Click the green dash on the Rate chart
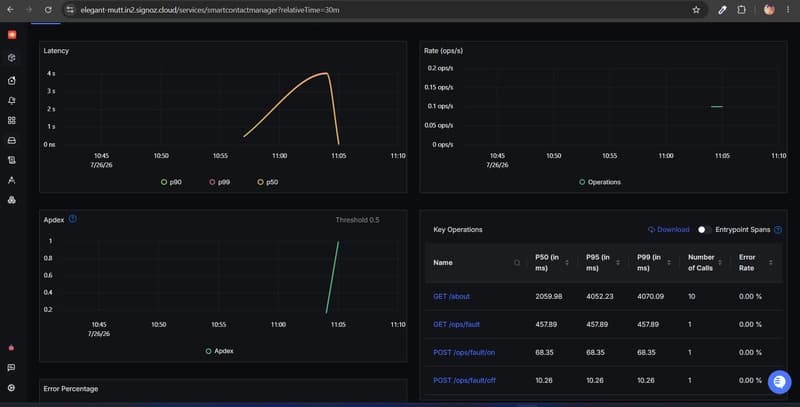This screenshot has height=407, width=800. 717,107
